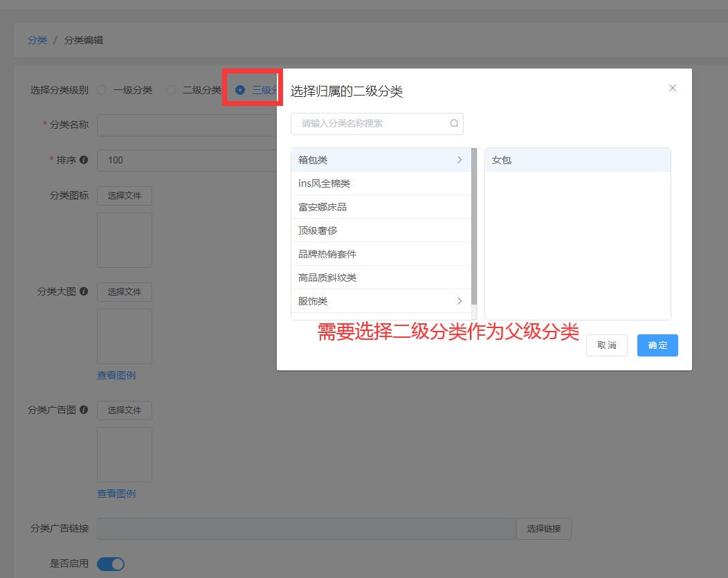The width and height of the screenshot is (728, 578).
Task: Click the info icon beside 分类大图
Action: click(x=84, y=291)
